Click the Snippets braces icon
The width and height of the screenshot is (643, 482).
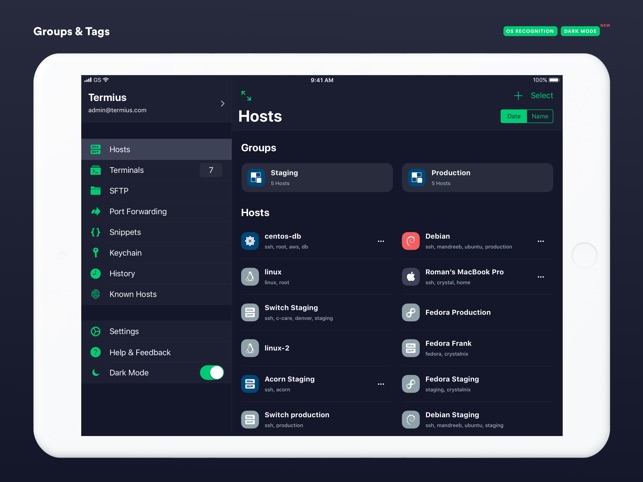(x=96, y=232)
